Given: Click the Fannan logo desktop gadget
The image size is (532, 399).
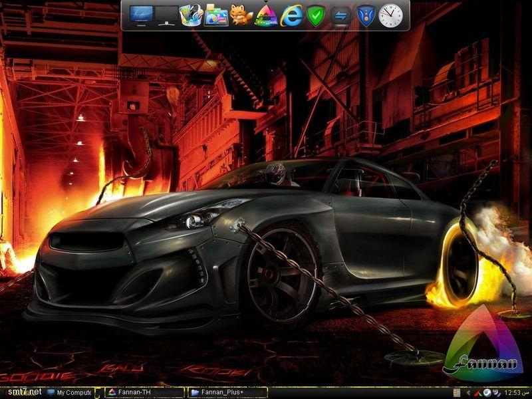Looking at the screenshot, I should pyautogui.click(x=483, y=343).
